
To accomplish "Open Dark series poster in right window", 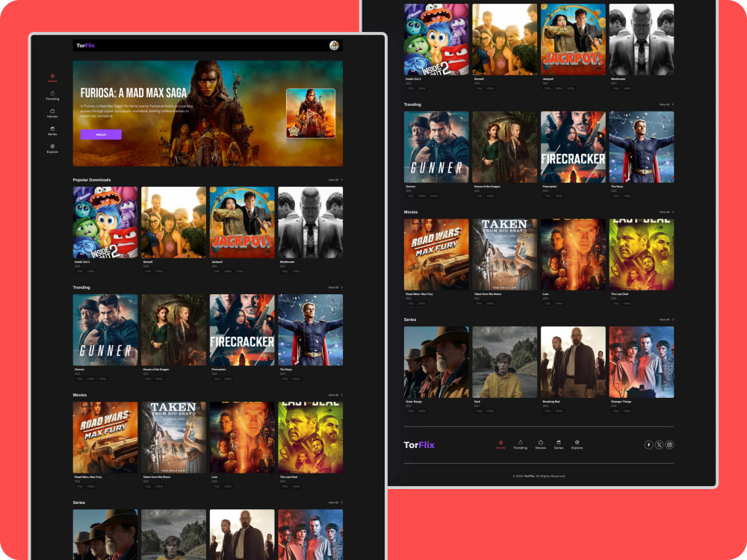I will 504,362.
